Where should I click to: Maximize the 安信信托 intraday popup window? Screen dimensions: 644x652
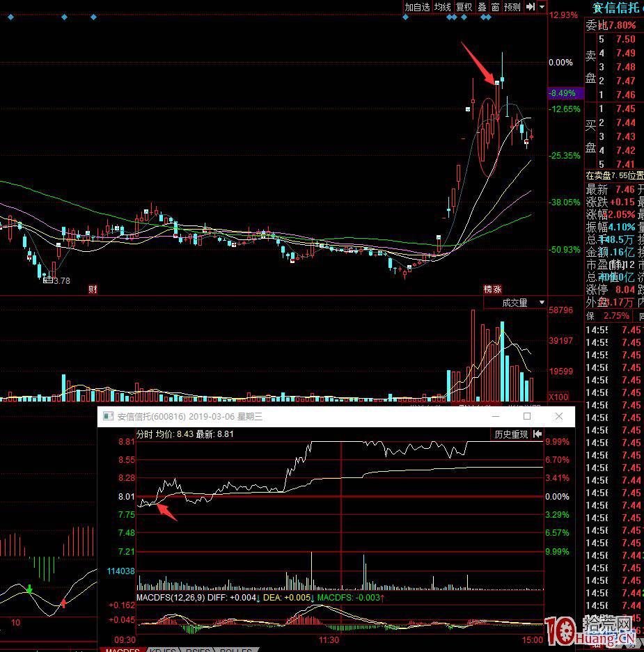tap(527, 416)
